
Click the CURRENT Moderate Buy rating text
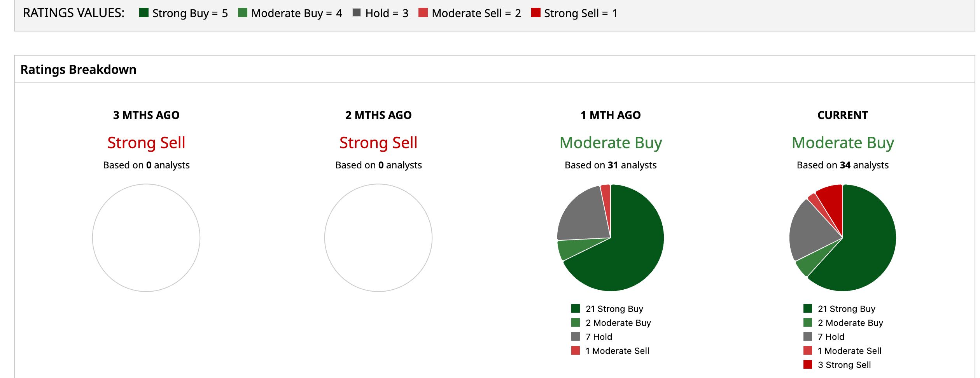coord(843,143)
